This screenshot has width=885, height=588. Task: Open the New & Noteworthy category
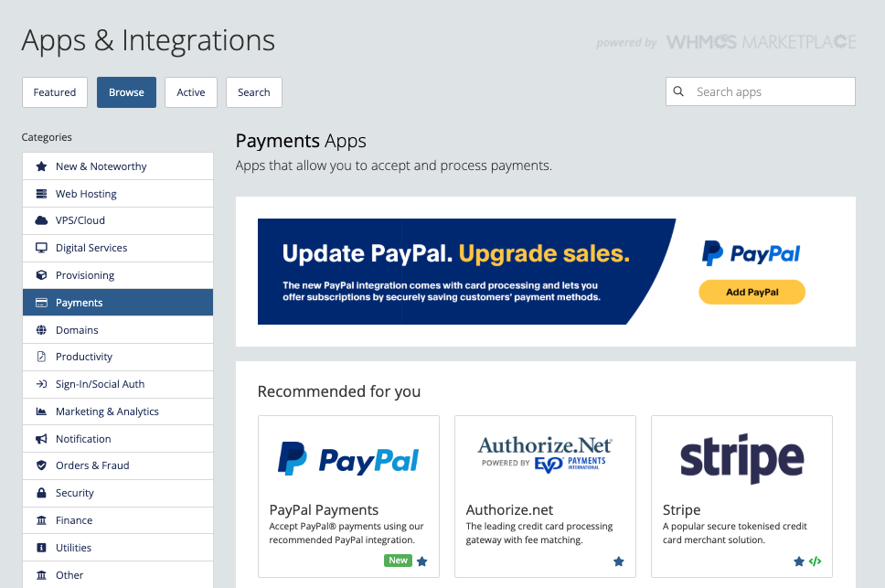coord(118,166)
